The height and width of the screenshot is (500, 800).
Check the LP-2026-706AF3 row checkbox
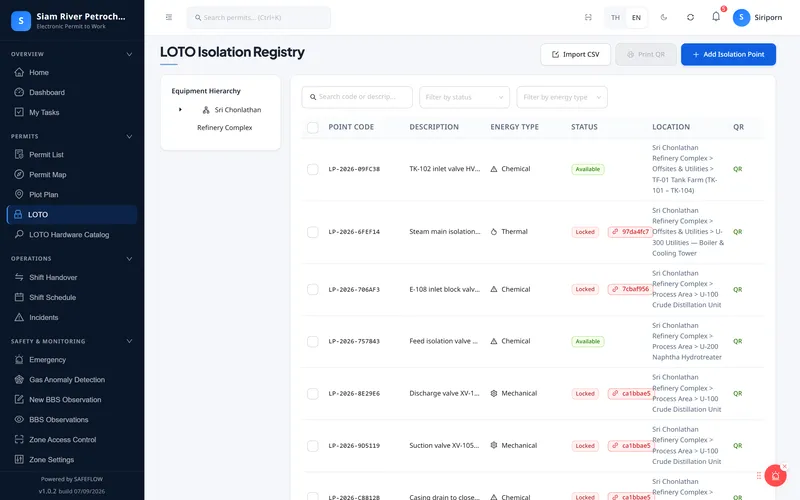coord(313,289)
